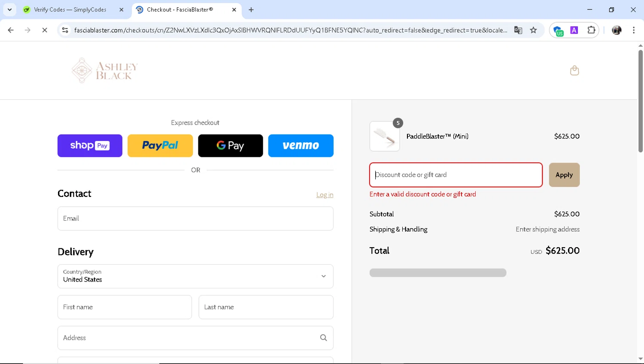Image resolution: width=644 pixels, height=364 pixels.
Task: Open the Chrome three-dot menu
Action: 634,30
